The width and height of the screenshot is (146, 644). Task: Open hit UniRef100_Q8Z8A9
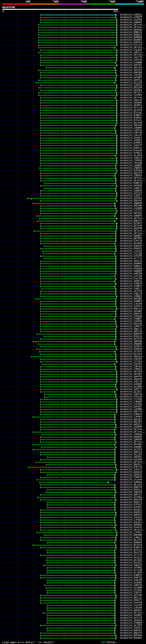131,30
